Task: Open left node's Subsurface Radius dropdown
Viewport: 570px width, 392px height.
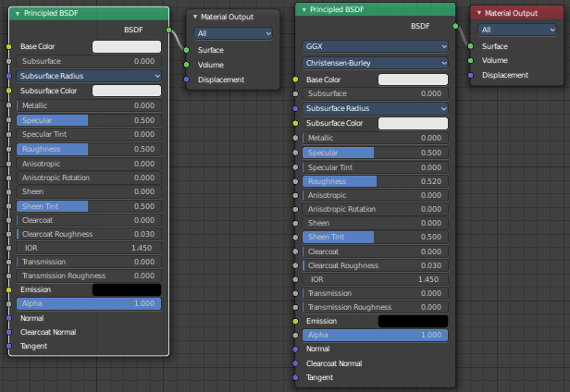Action: click(x=89, y=76)
